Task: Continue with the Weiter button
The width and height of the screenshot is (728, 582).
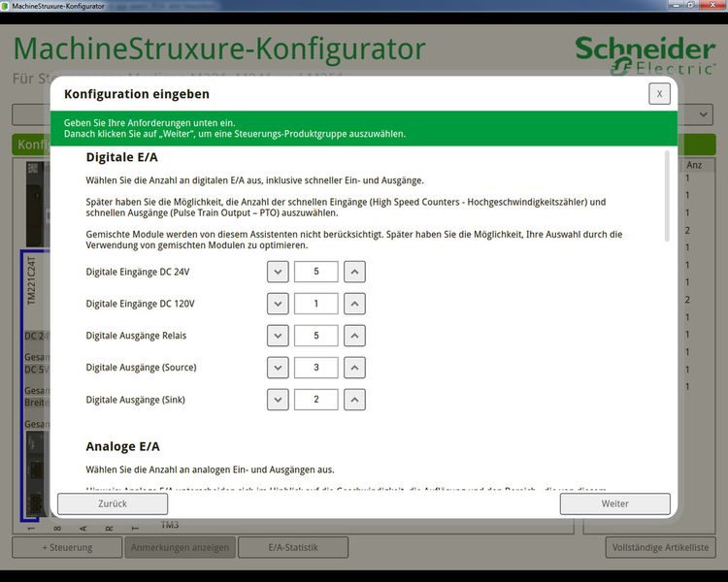Action: point(614,503)
